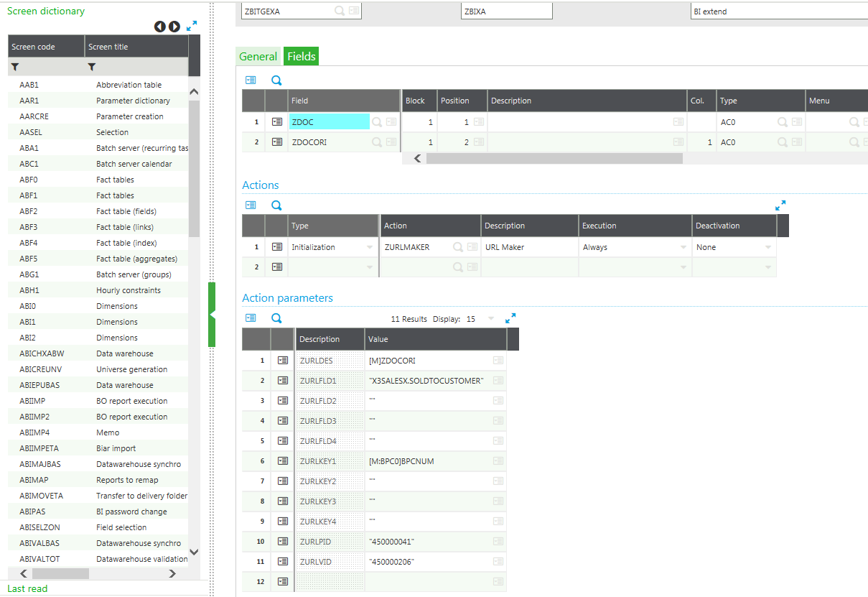Click the previous page arrow in Screen dictionary
Screen dimensions: 868x597
pyautogui.click(x=160, y=27)
